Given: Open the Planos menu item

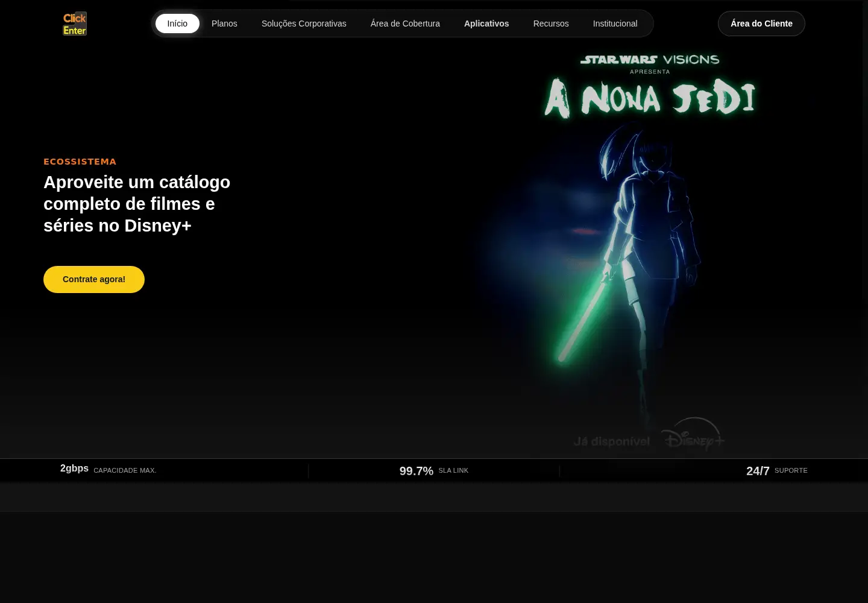Looking at the screenshot, I should [224, 24].
